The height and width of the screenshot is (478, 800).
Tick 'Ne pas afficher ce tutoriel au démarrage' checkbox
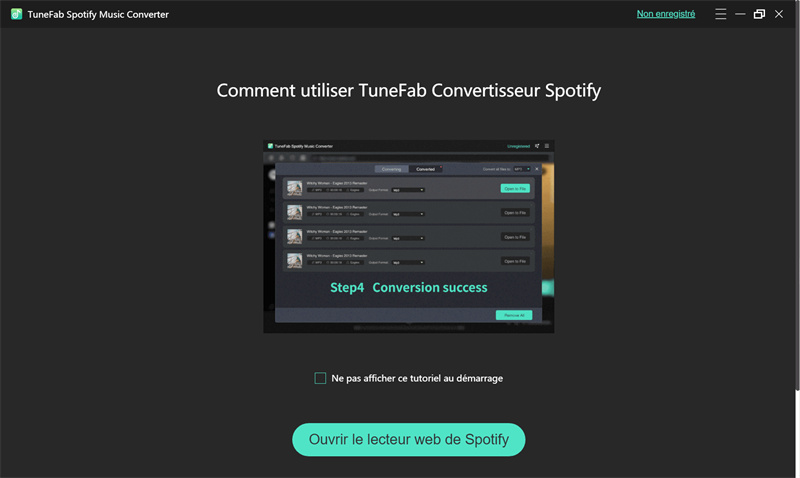click(x=320, y=378)
